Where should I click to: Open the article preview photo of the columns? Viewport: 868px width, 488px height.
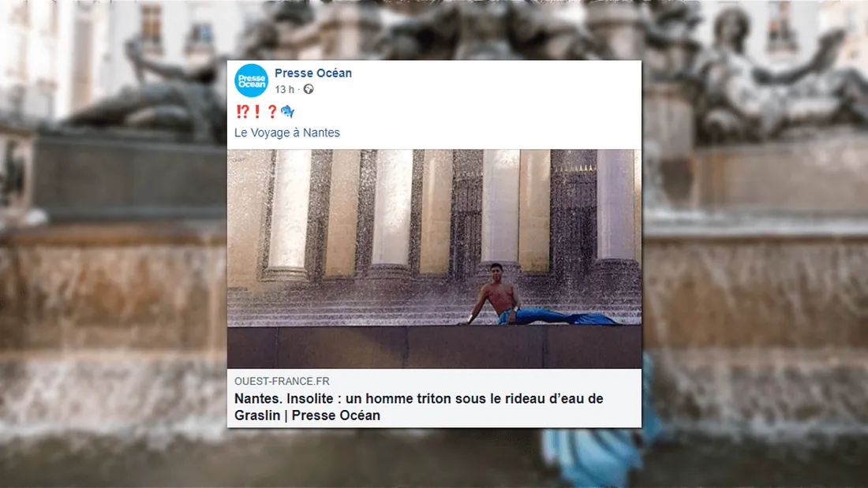pos(435,259)
